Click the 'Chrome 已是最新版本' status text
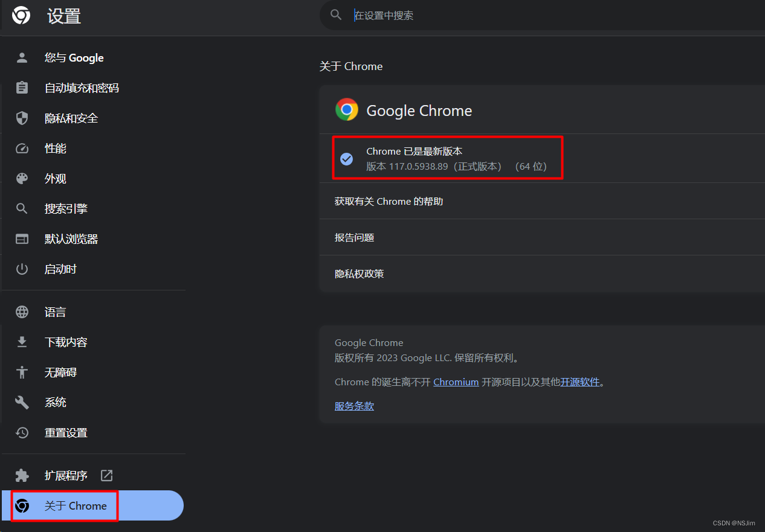The height and width of the screenshot is (532, 765). tap(415, 151)
